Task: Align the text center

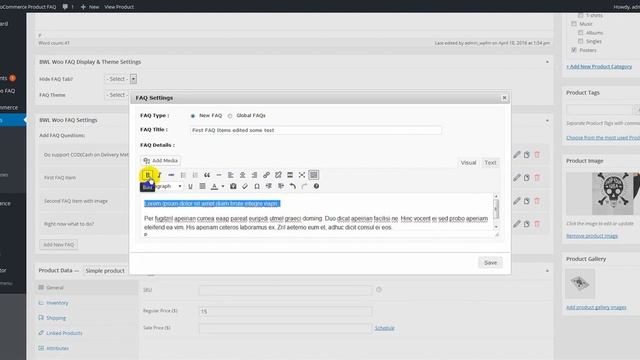Action: pyautogui.click(x=242, y=175)
